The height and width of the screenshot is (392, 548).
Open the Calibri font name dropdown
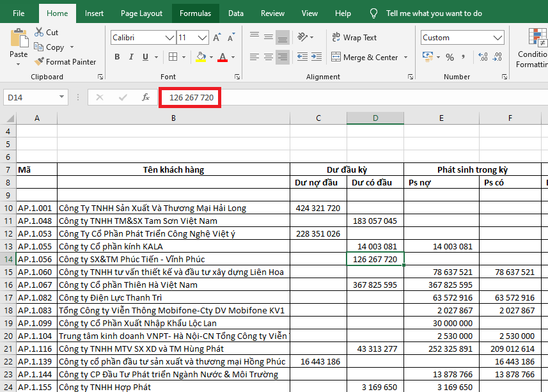click(x=169, y=38)
